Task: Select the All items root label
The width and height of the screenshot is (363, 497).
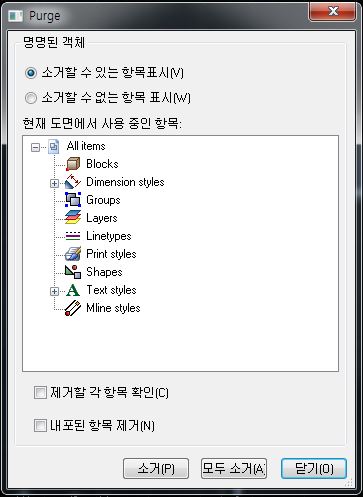Action: (86, 146)
